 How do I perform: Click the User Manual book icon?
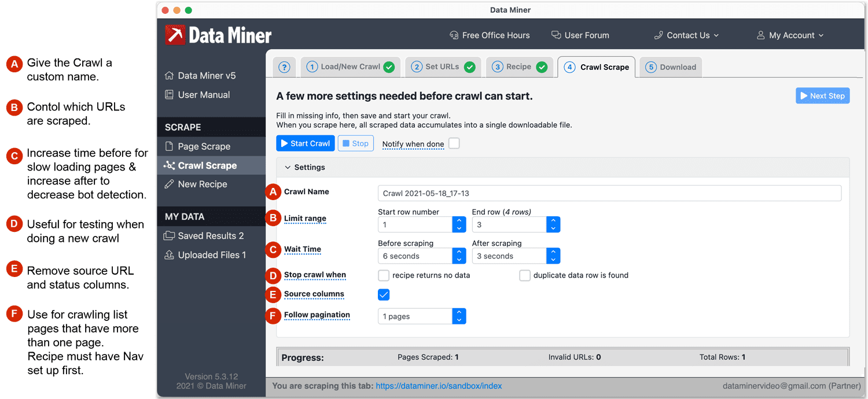tap(169, 95)
